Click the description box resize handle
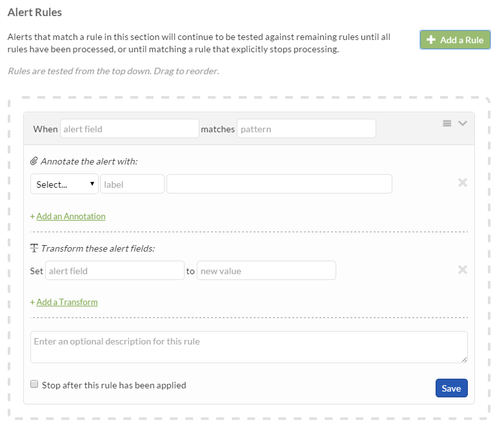The image size is (504, 429). [463, 359]
